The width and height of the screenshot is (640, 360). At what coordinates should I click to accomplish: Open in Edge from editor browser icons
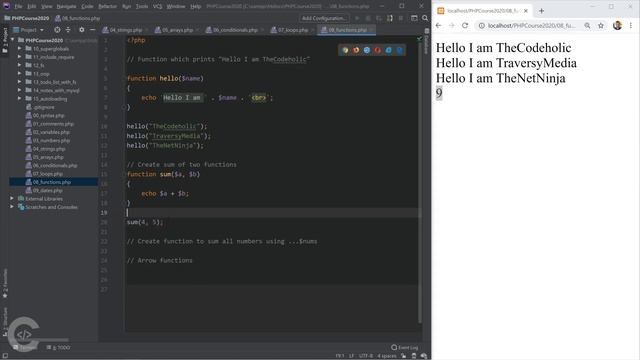399,50
